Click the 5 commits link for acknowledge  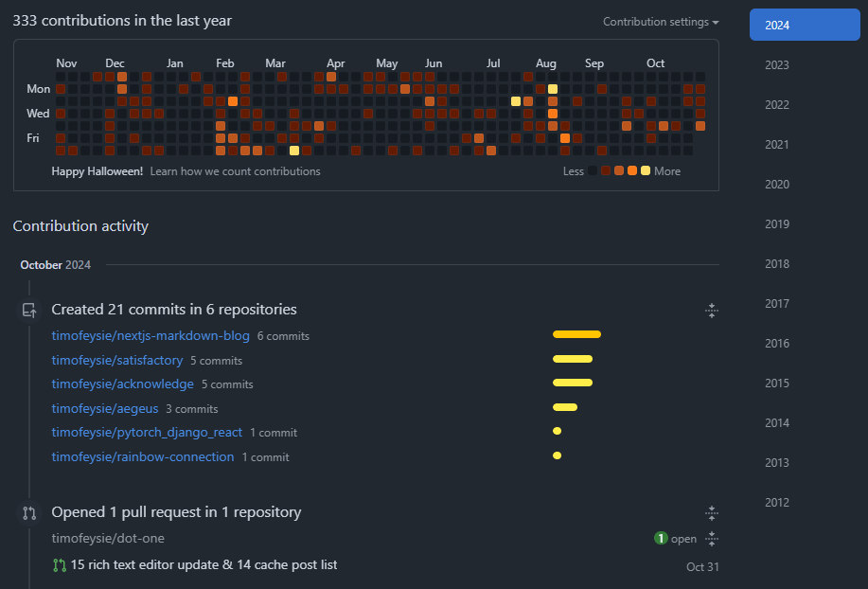pyautogui.click(x=227, y=384)
